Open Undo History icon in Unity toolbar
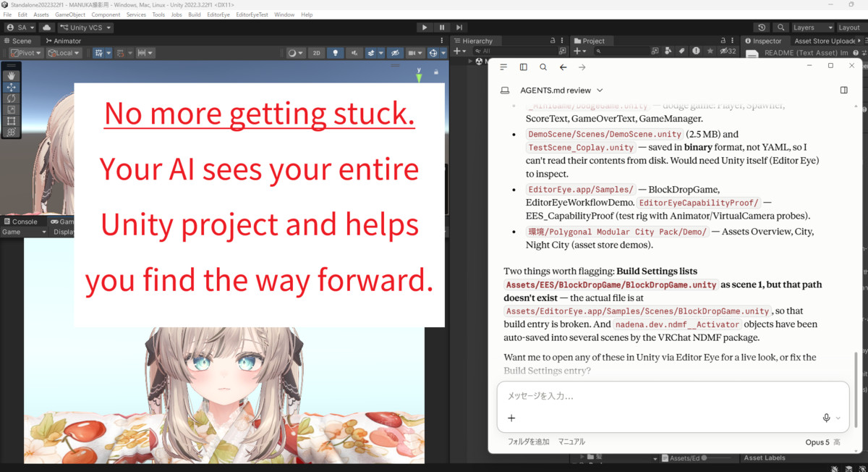This screenshot has height=472, width=868. pyautogui.click(x=762, y=28)
